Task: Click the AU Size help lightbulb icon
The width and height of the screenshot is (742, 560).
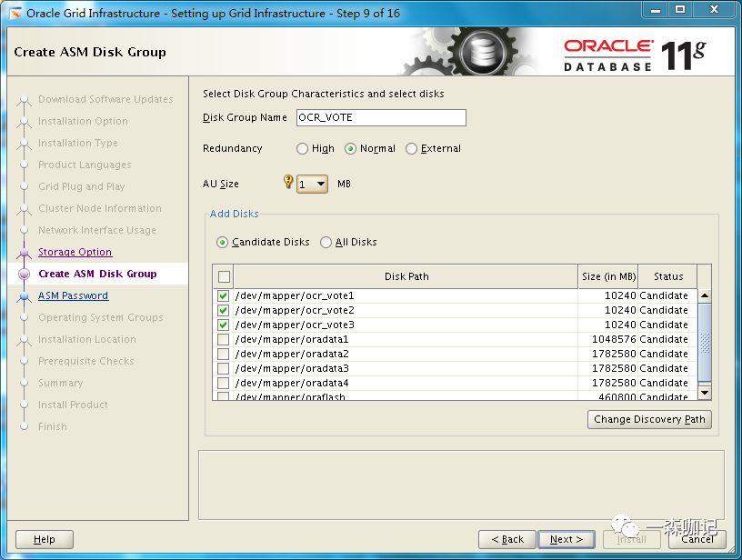Action: pyautogui.click(x=289, y=183)
